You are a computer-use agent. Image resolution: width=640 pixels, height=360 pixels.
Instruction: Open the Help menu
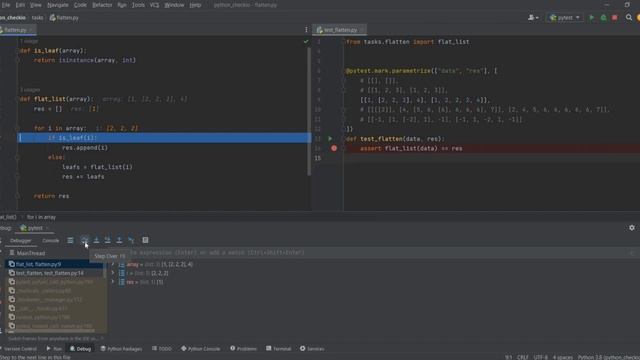point(195,5)
